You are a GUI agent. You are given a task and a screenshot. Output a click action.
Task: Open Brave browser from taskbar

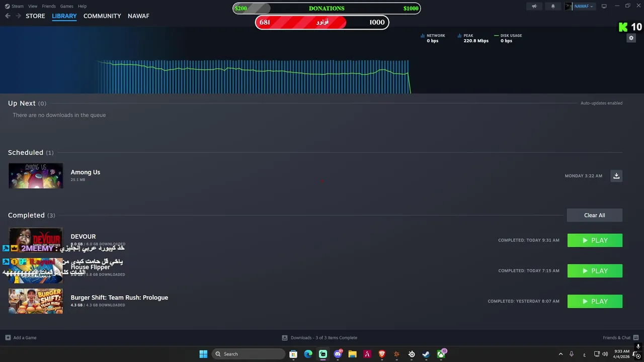(382, 354)
